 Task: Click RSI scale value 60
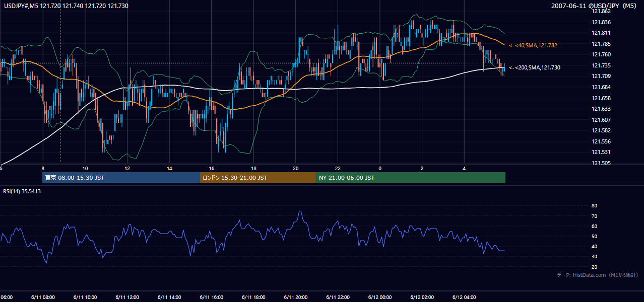594,226
